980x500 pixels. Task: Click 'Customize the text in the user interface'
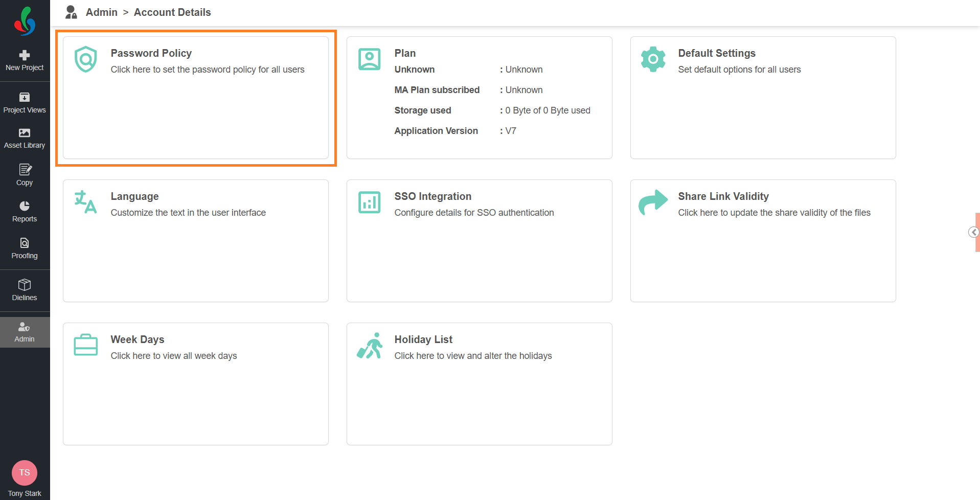(x=188, y=213)
